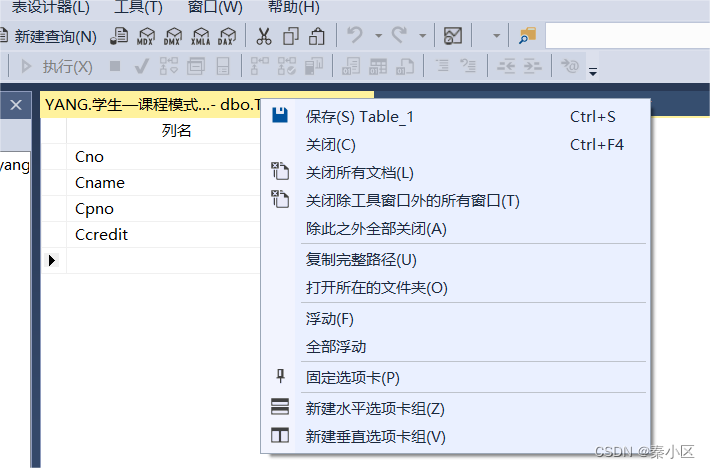Select the Ccredit column name cell
Viewport: 710px width, 468px height.
coord(163,234)
